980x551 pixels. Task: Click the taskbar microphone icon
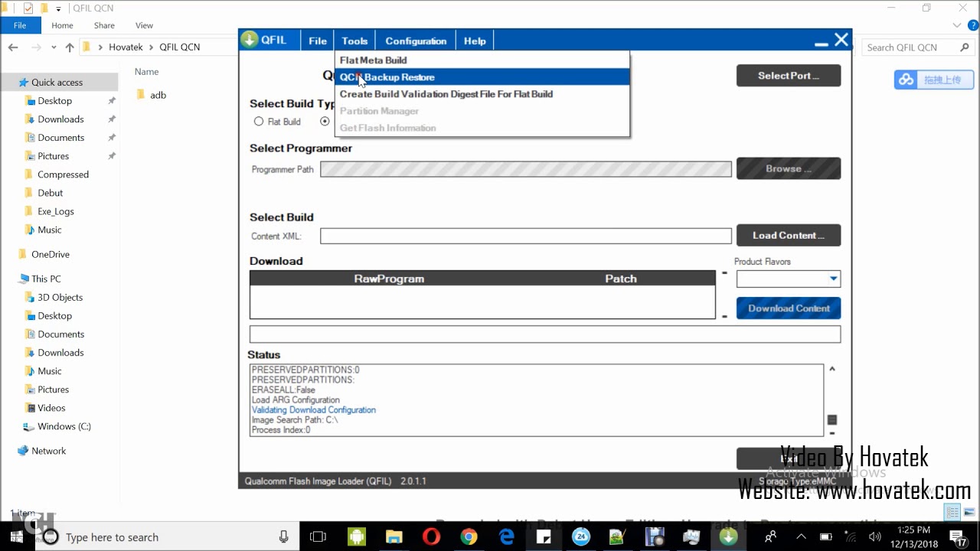tap(283, 536)
